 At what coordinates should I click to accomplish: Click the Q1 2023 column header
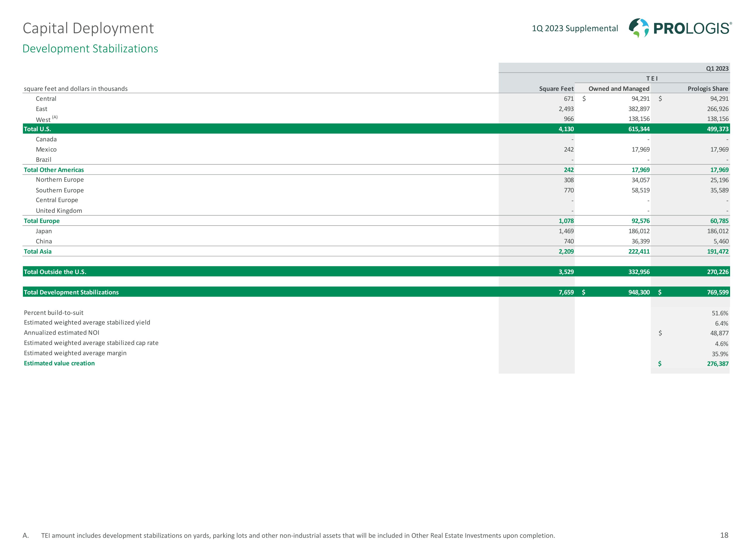717,68
